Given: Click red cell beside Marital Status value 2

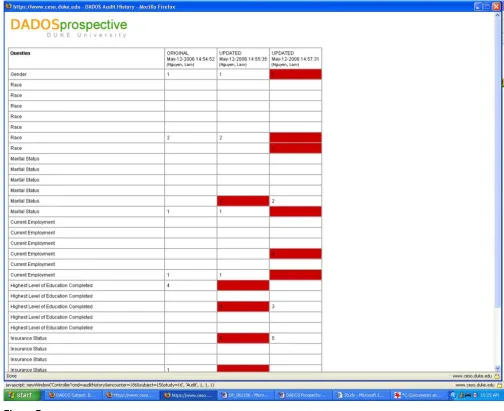Looking at the screenshot, I should (x=243, y=201).
